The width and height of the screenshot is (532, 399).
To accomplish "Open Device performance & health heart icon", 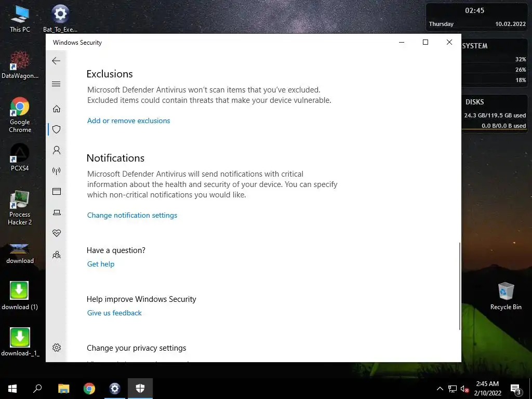I will [x=57, y=233].
